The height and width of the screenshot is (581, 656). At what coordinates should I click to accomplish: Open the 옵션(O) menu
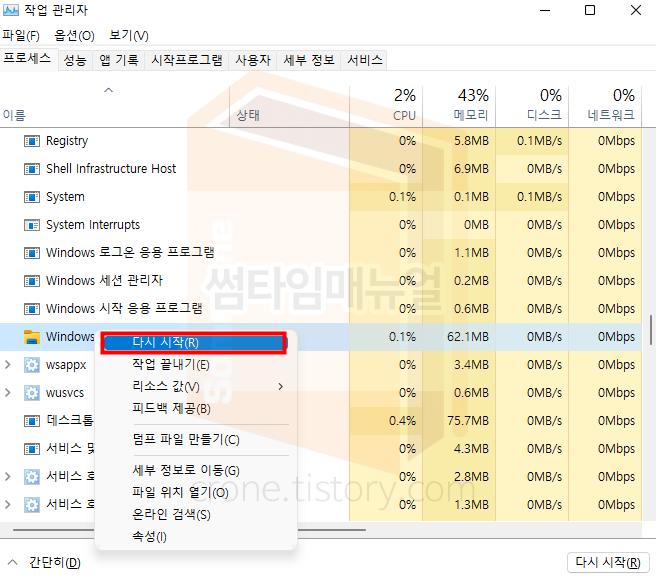[74, 36]
